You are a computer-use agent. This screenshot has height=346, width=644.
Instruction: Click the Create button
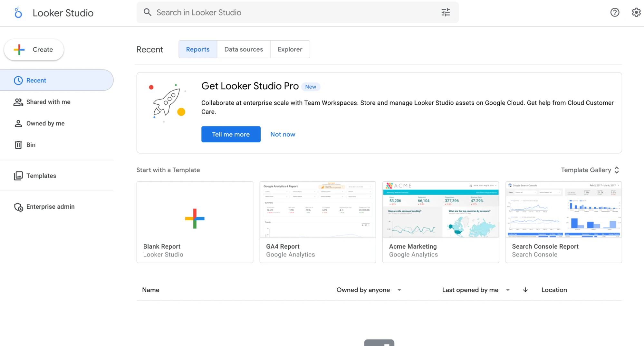(34, 50)
